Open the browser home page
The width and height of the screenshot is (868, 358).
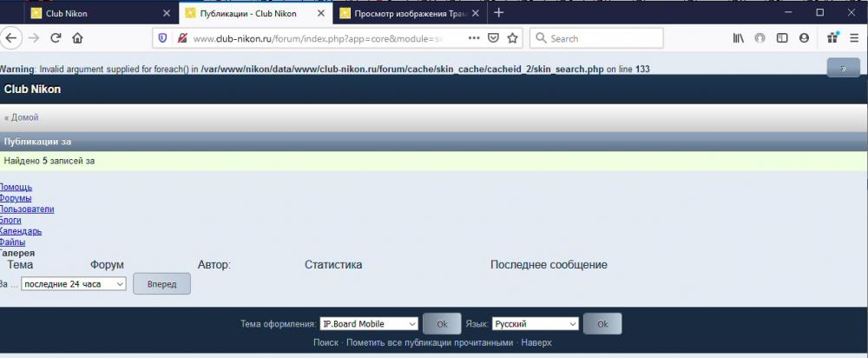tap(77, 38)
